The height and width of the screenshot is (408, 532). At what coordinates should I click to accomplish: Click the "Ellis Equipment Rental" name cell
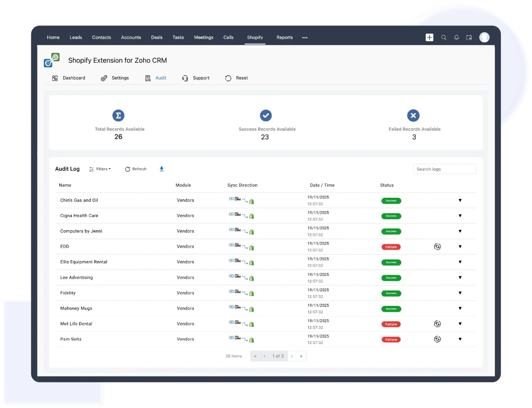(84, 262)
